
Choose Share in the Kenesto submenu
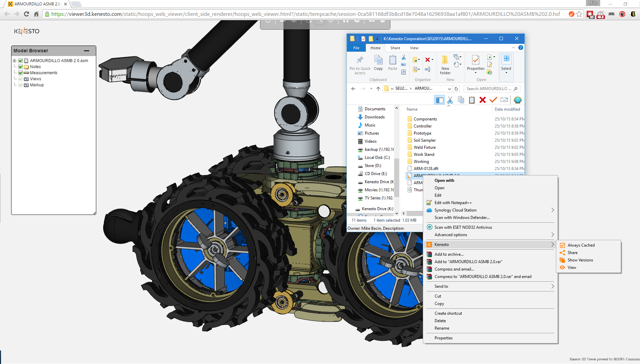click(572, 253)
